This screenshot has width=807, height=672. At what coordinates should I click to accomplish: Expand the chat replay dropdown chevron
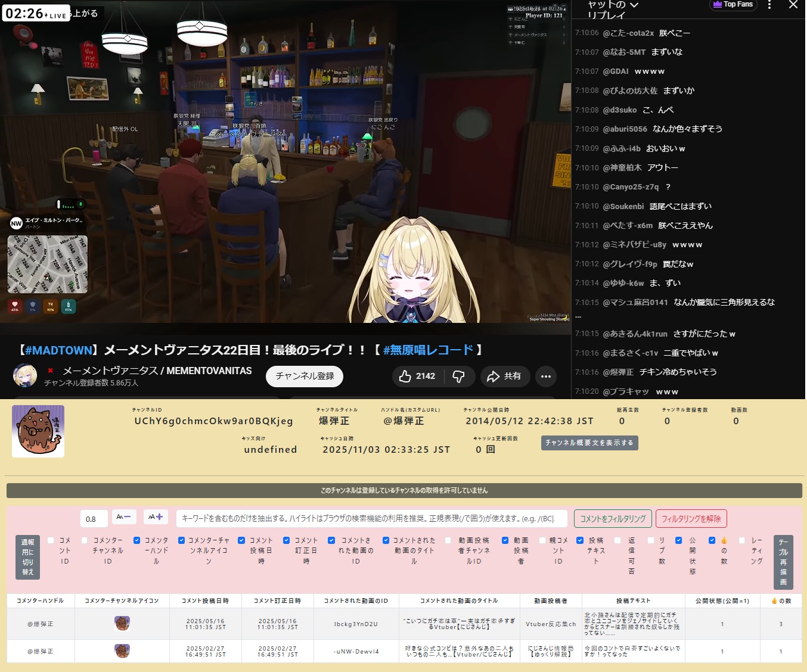click(634, 5)
